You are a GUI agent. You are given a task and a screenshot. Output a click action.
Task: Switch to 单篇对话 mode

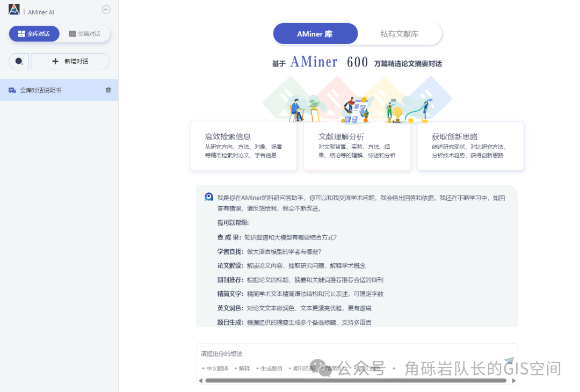pyautogui.click(x=85, y=33)
